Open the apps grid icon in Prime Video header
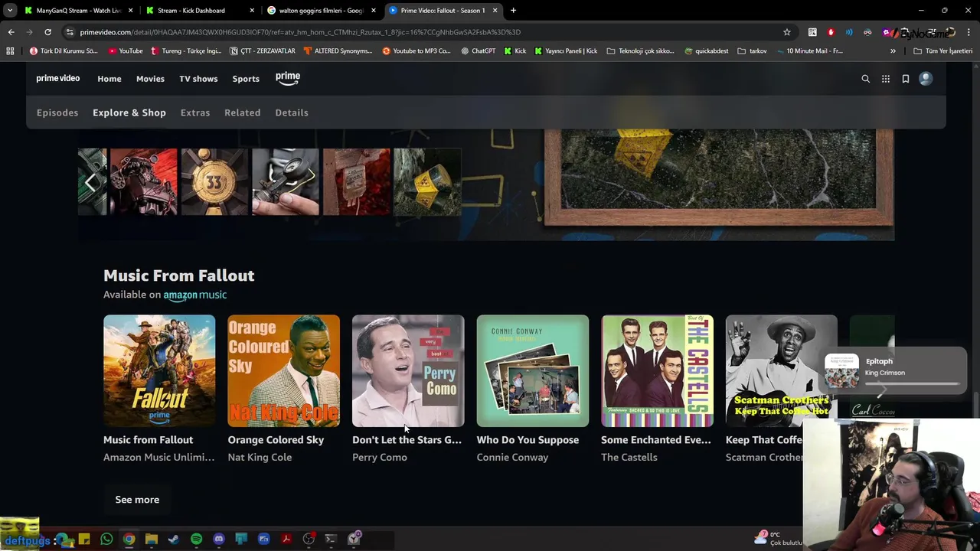 (886, 79)
